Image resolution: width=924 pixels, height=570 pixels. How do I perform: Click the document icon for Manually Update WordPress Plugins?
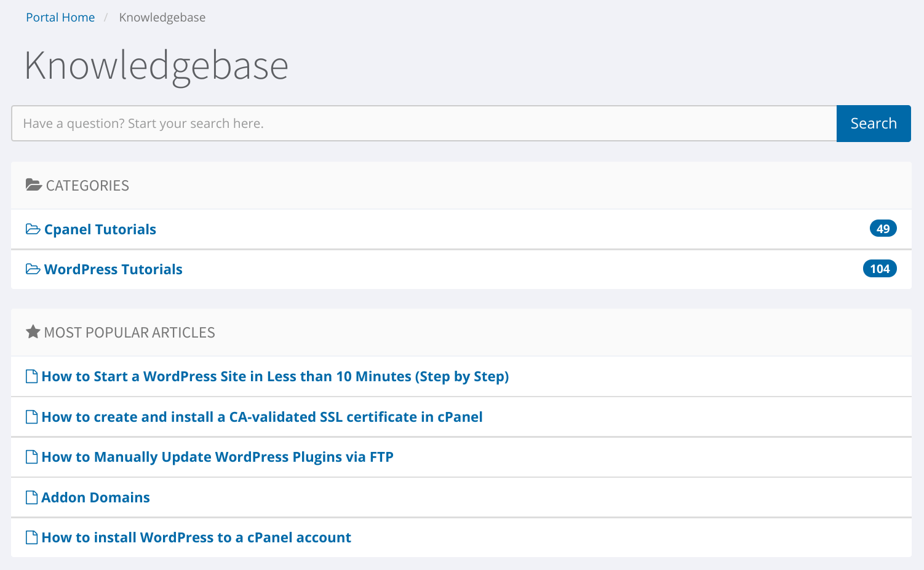(x=31, y=457)
